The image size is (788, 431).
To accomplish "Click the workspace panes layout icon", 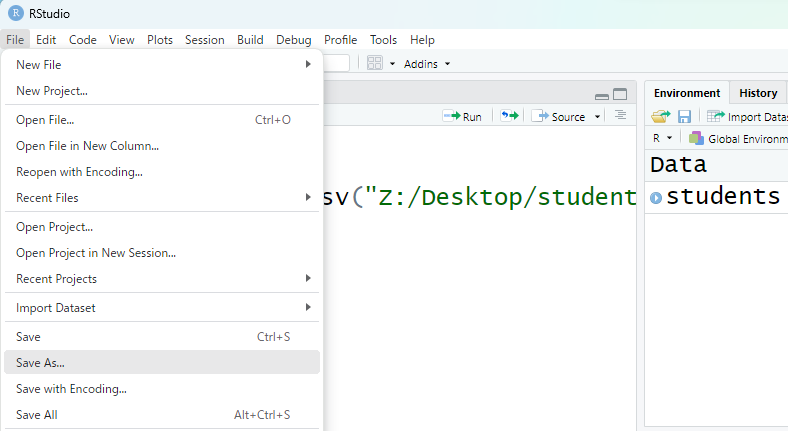I will [375, 63].
